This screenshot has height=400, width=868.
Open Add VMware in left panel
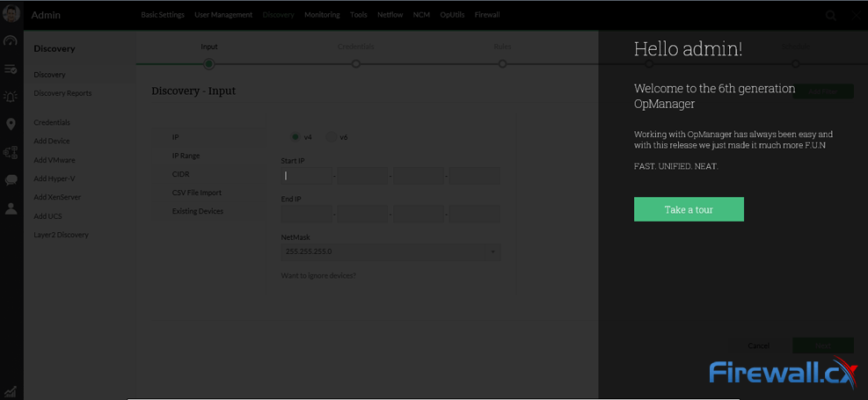(55, 160)
